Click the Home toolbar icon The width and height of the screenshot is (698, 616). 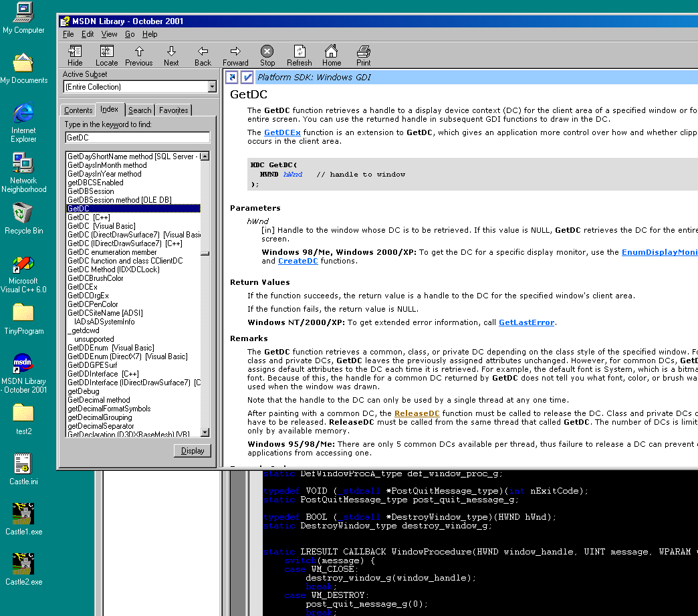point(332,56)
